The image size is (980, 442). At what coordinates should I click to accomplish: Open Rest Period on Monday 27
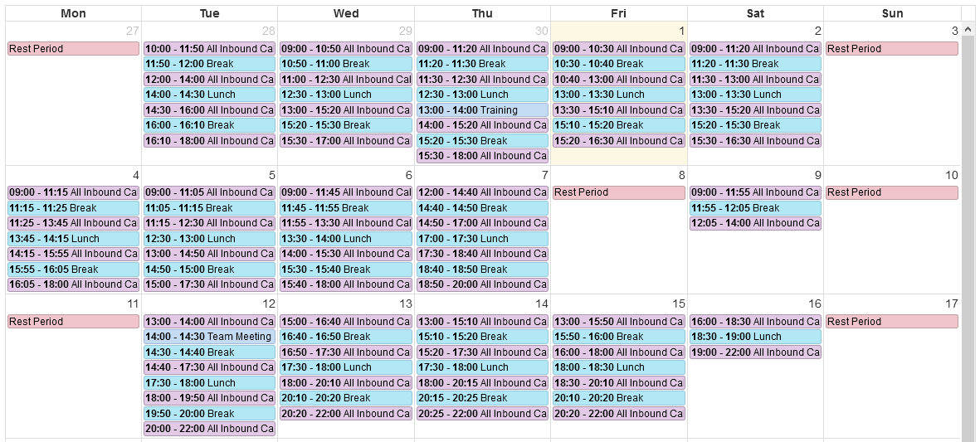pos(73,49)
